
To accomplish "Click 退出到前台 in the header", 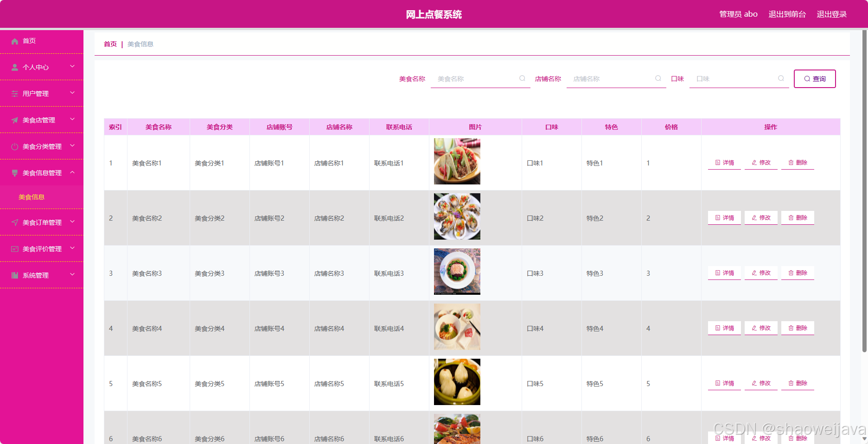I will [x=787, y=14].
